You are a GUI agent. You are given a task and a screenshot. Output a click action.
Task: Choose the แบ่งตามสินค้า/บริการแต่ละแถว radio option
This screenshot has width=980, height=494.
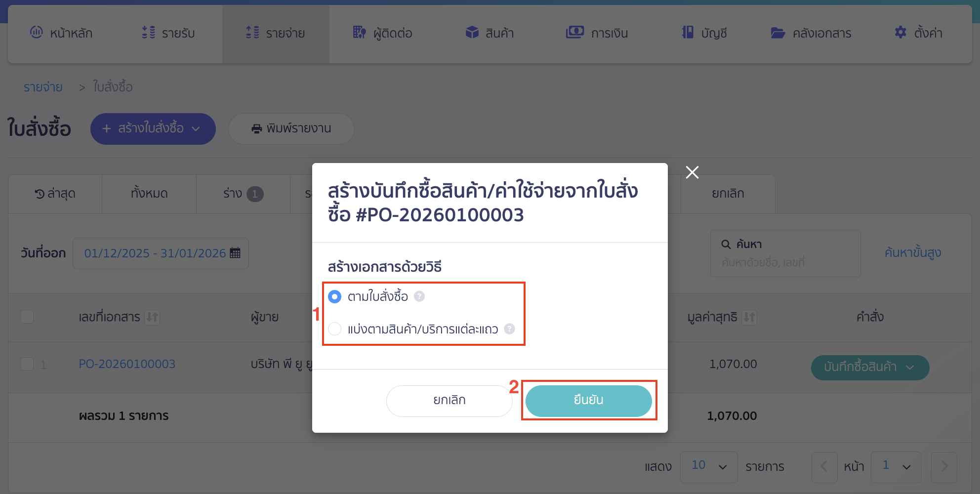click(x=335, y=329)
